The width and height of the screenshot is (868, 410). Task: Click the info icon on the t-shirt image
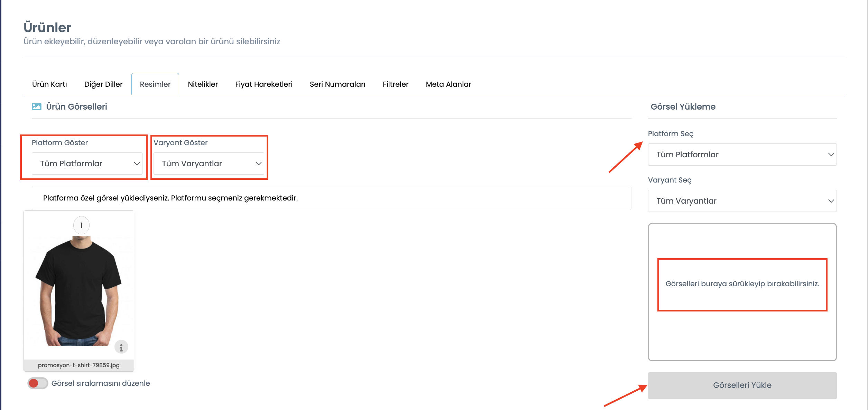(x=121, y=347)
